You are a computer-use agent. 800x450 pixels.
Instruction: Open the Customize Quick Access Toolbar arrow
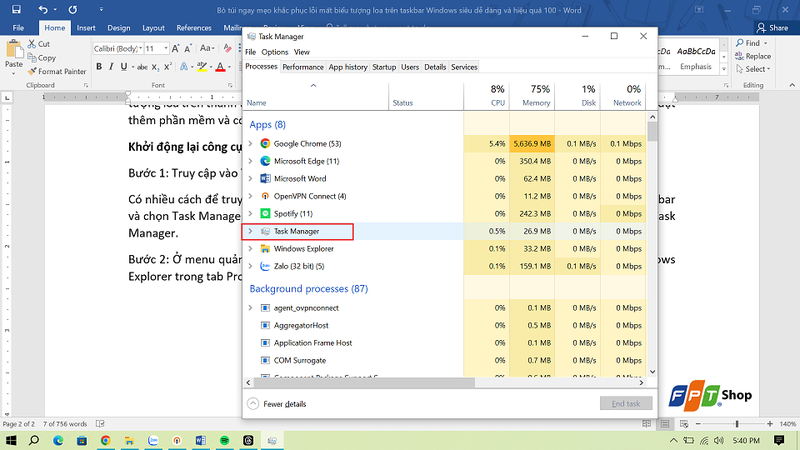(101, 10)
